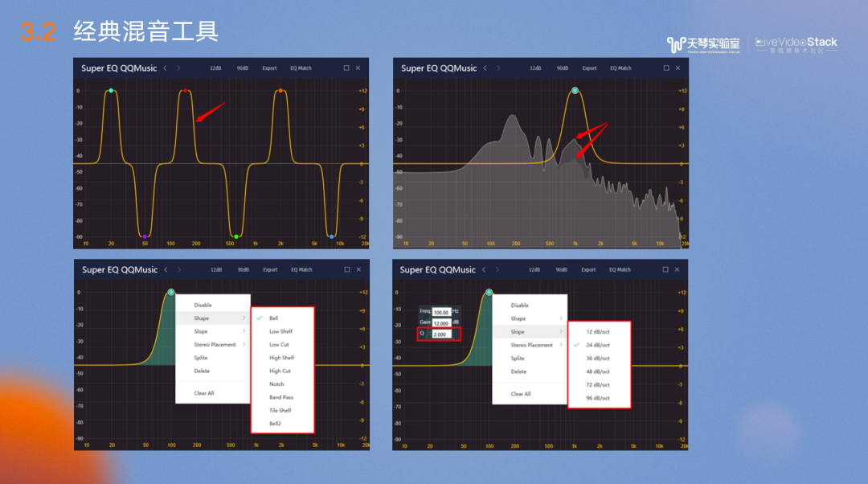This screenshot has width=868, height=484.
Task: Maximize the bottom-right Super EQ window
Action: point(665,269)
